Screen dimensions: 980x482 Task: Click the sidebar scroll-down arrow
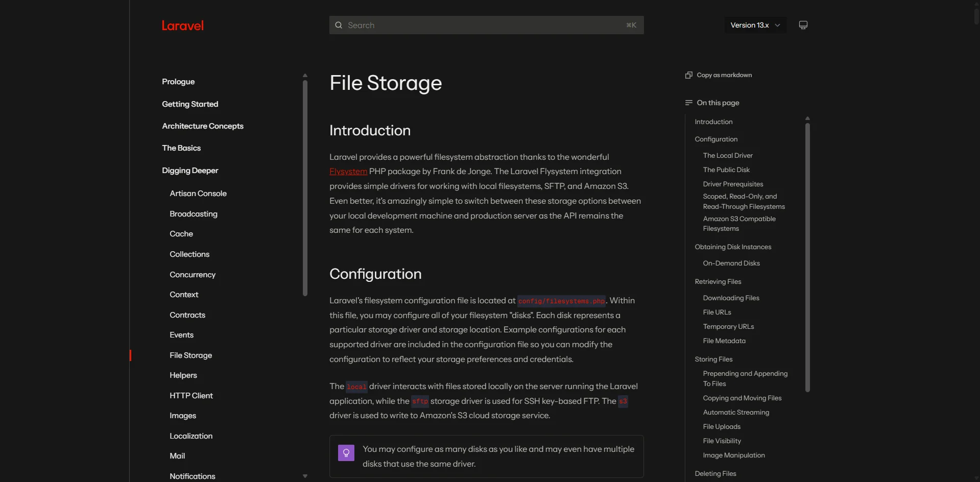coord(305,476)
